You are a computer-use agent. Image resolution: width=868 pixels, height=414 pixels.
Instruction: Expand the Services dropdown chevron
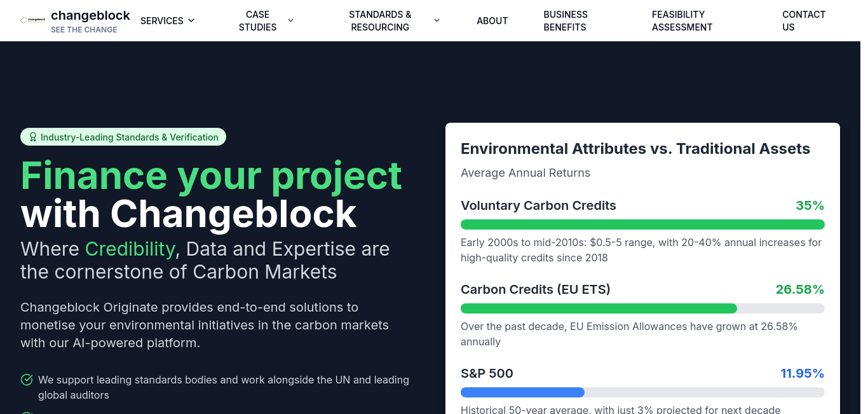coord(191,20)
